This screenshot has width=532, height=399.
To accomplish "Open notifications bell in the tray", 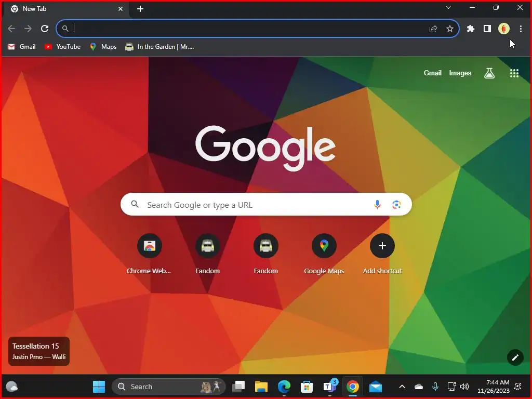I will [518, 387].
